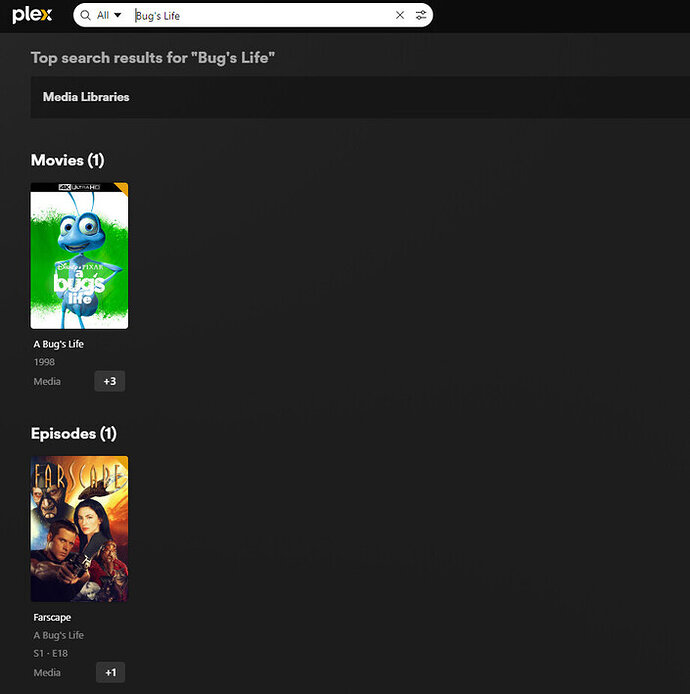690x694 pixels.
Task: Click the 1998 year text
Action: click(44, 362)
